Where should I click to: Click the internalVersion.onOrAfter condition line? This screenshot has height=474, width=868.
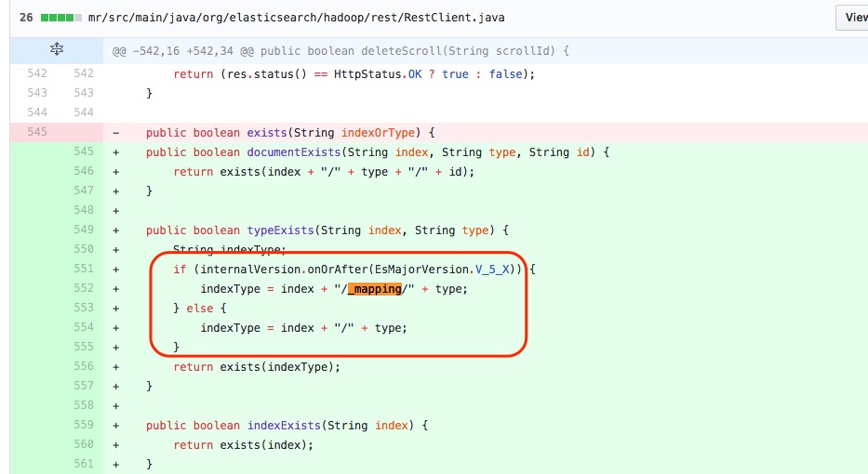coord(354,270)
